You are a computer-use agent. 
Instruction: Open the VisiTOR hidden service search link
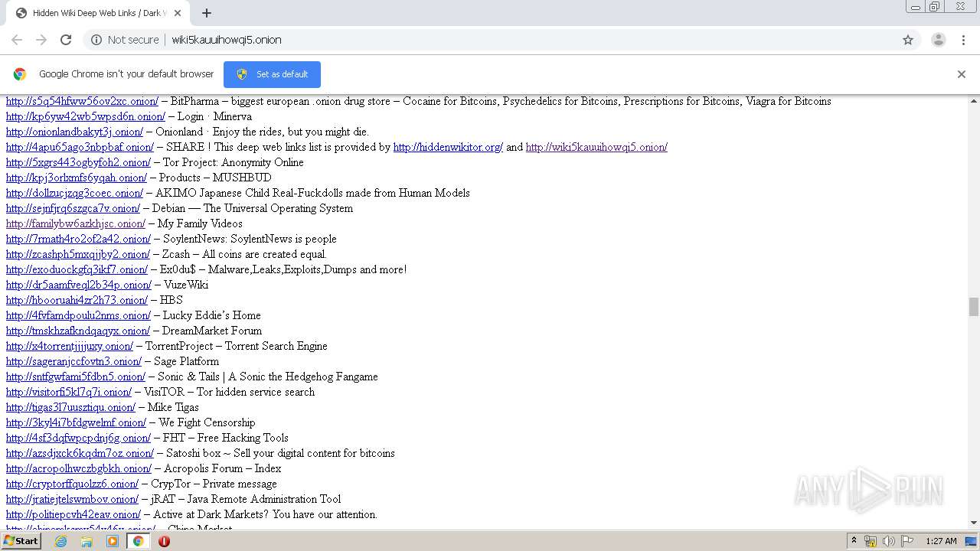pyautogui.click(x=69, y=392)
